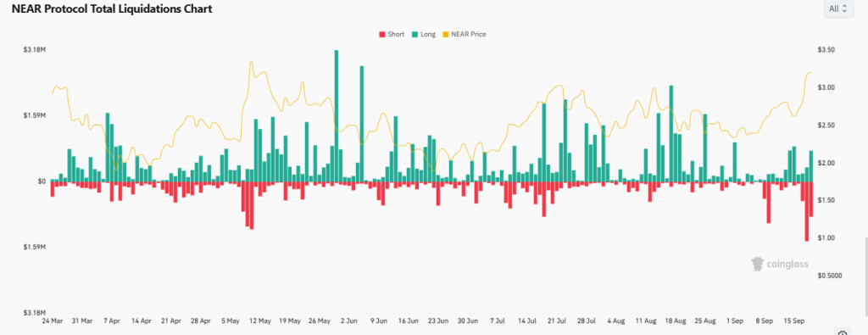
Task: Click the $2.00 price axis label
Action: pyautogui.click(x=826, y=164)
